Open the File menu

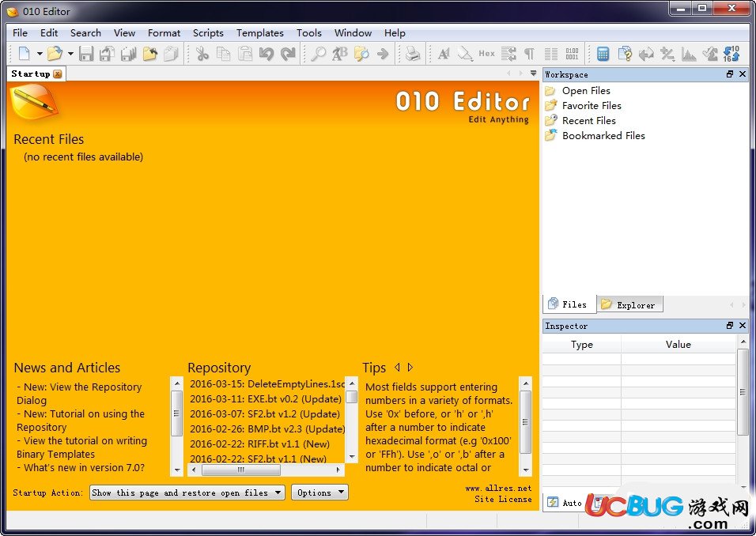(x=20, y=32)
